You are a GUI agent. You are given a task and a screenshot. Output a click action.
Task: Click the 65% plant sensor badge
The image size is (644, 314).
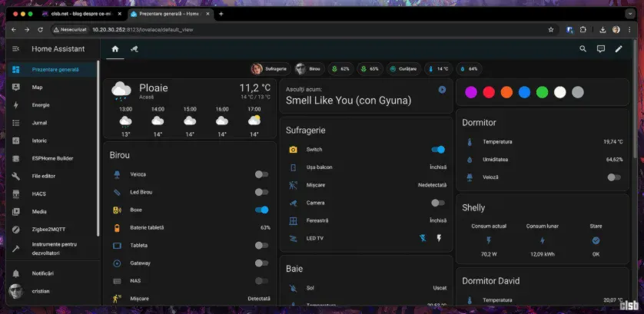click(370, 69)
